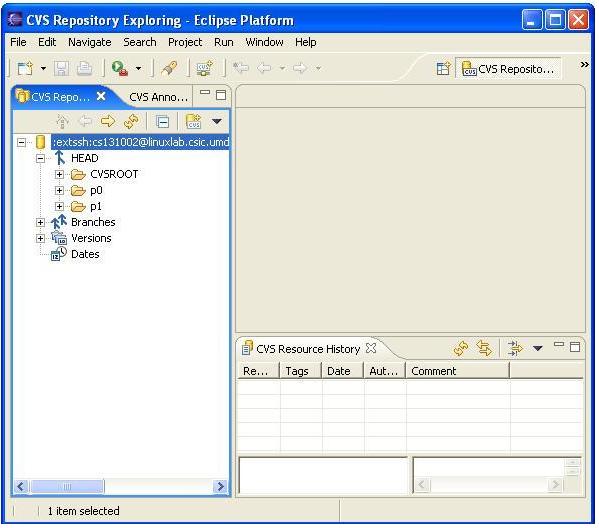Expand the p1 folder

tap(59, 207)
